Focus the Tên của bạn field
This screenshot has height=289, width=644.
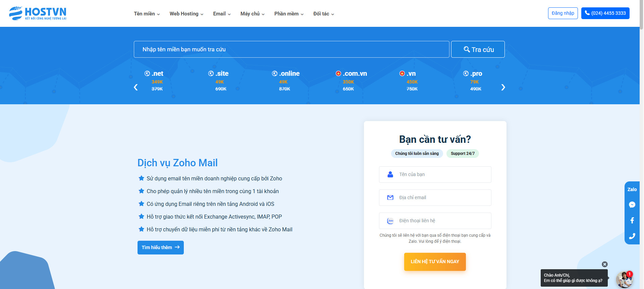435,174
